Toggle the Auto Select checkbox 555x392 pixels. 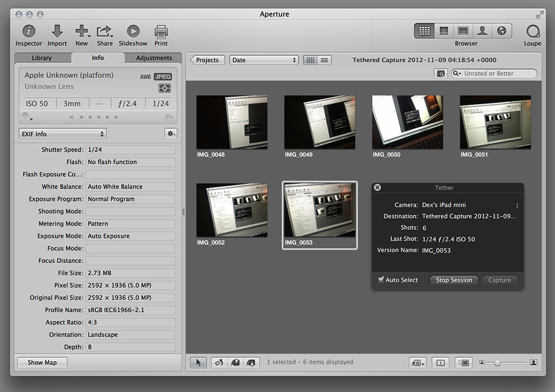pyautogui.click(x=381, y=280)
